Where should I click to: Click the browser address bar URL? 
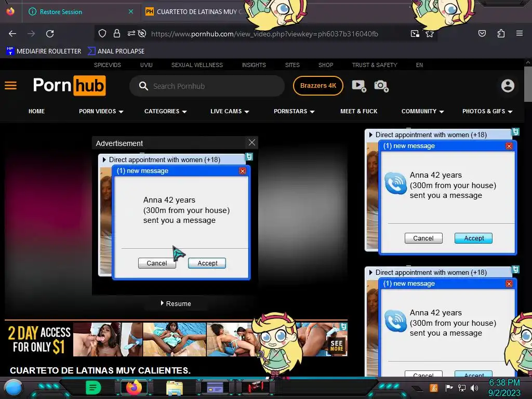tap(264, 34)
